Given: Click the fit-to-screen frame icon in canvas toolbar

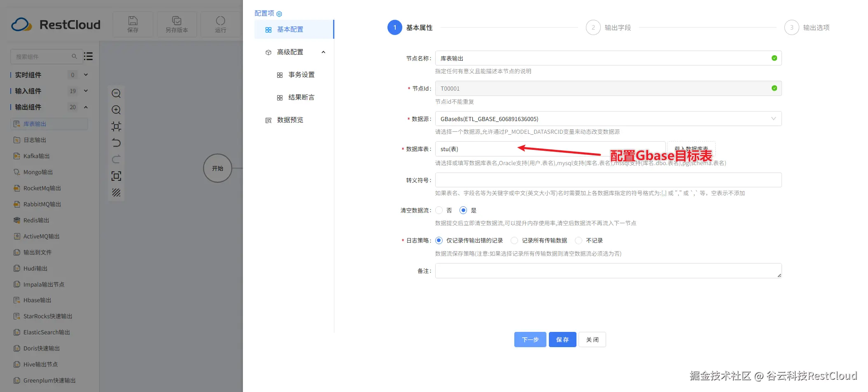Looking at the screenshot, I should [x=116, y=176].
